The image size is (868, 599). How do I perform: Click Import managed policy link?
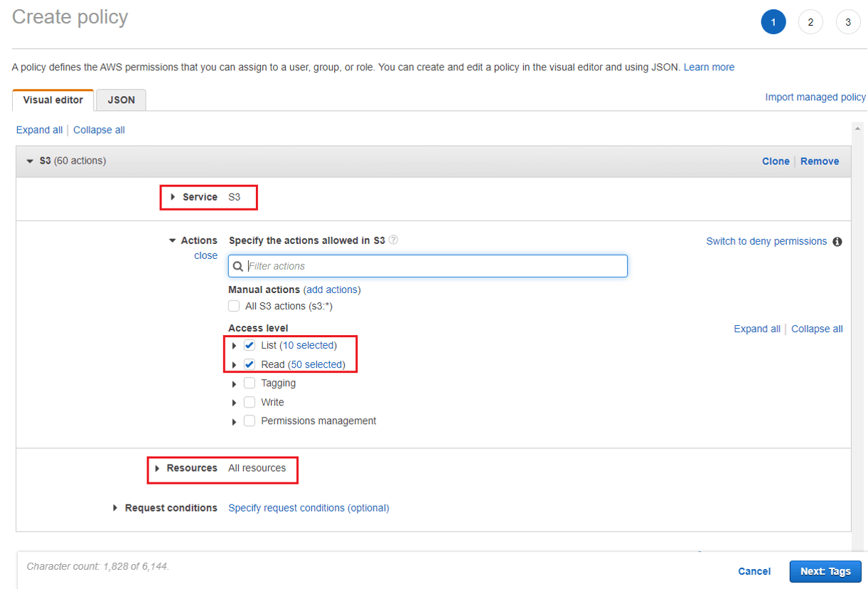[x=815, y=97]
